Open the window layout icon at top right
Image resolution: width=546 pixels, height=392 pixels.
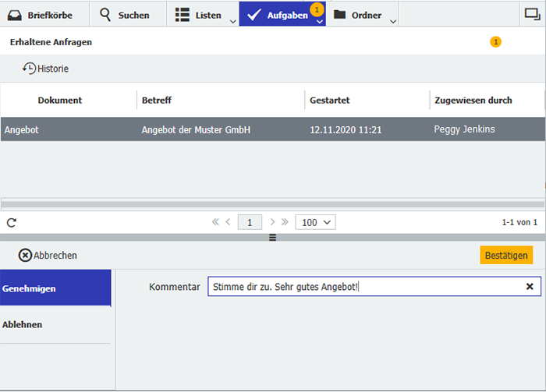530,14
